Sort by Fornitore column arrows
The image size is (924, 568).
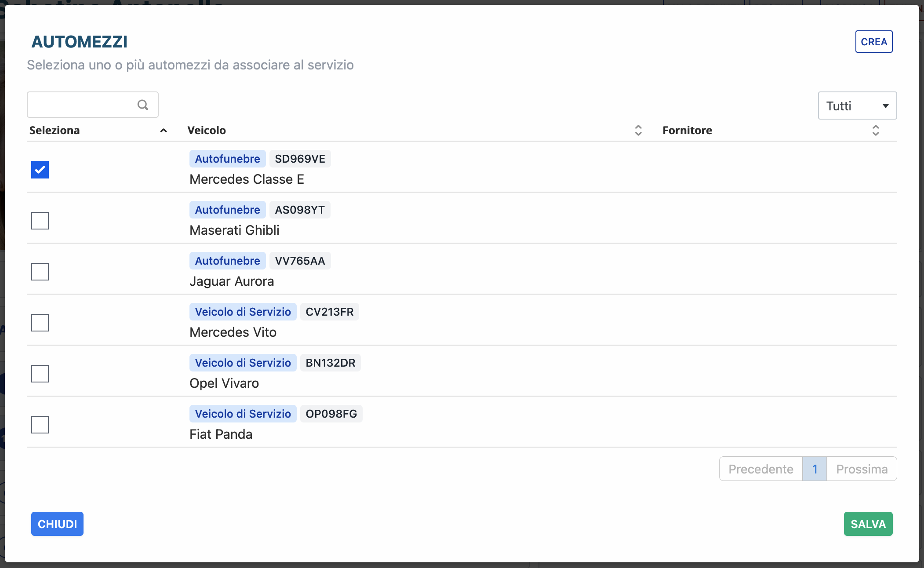[875, 130]
